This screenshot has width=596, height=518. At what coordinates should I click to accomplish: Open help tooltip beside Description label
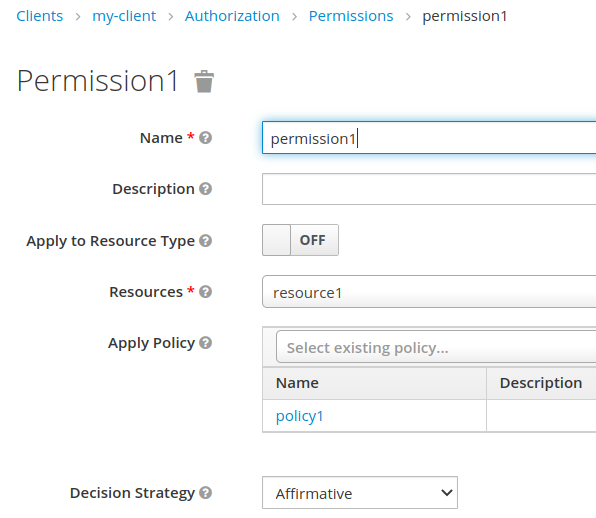tap(205, 189)
